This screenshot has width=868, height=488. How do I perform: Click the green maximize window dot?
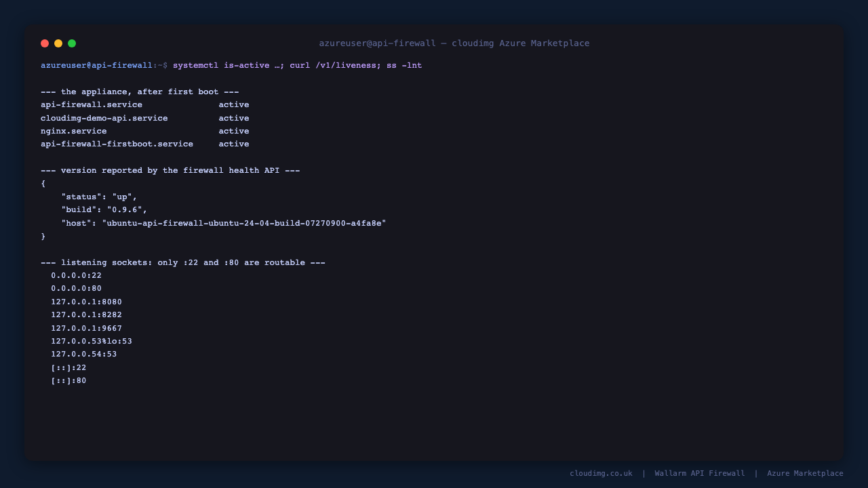[72, 43]
